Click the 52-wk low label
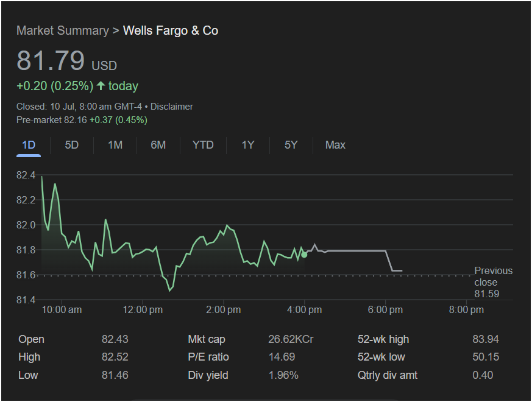This screenshot has width=532, height=402. pyautogui.click(x=381, y=357)
